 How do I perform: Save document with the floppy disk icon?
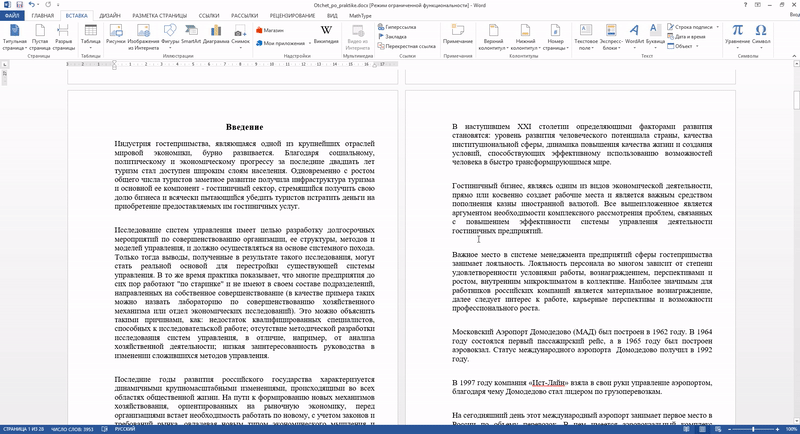pyautogui.click(x=19, y=5)
